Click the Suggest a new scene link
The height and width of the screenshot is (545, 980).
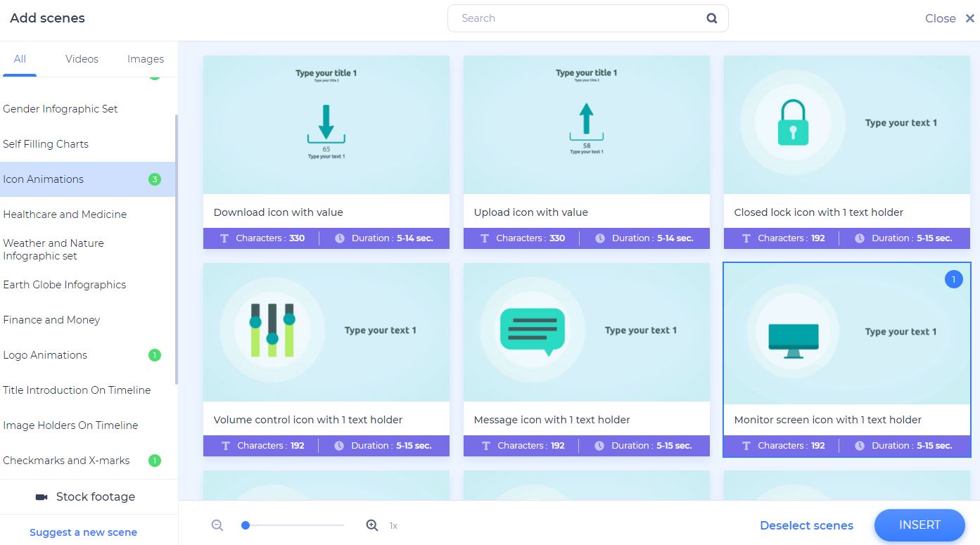pyautogui.click(x=82, y=532)
